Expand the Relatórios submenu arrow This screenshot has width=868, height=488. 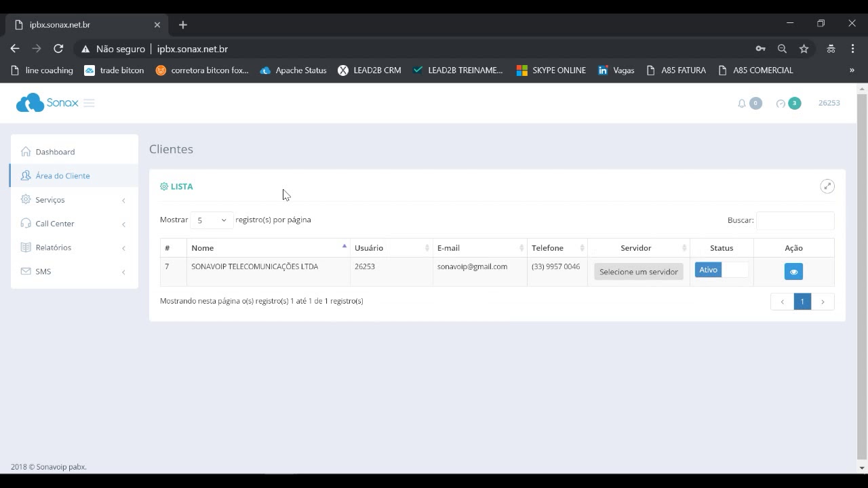[123, 248]
